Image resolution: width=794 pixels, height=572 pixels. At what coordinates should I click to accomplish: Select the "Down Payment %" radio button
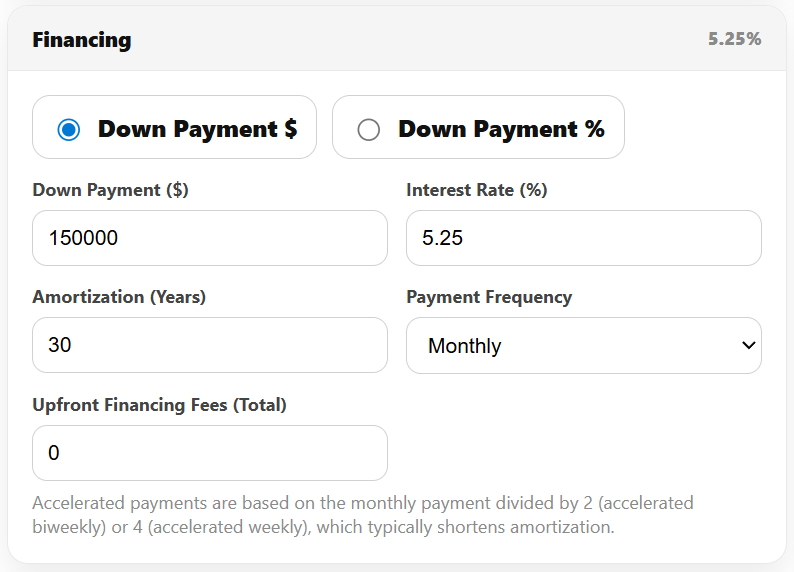(x=369, y=129)
